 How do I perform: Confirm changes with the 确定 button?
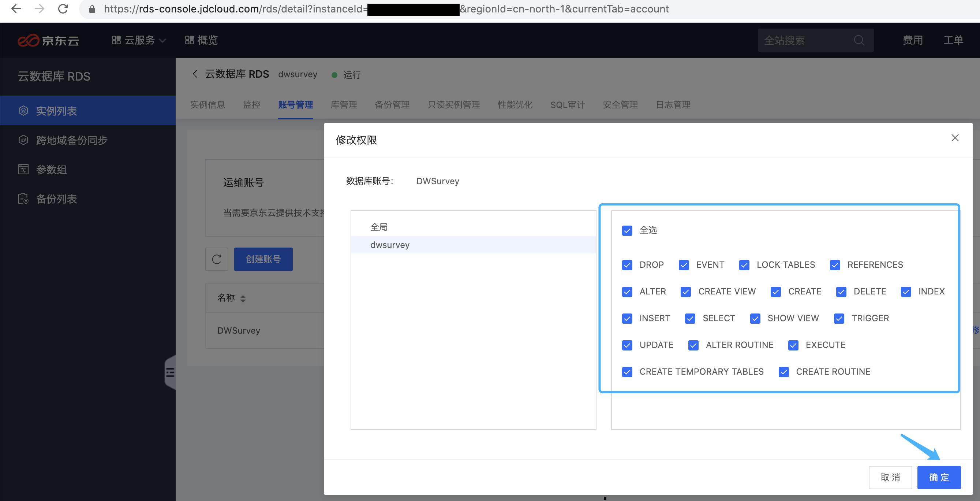click(x=939, y=478)
